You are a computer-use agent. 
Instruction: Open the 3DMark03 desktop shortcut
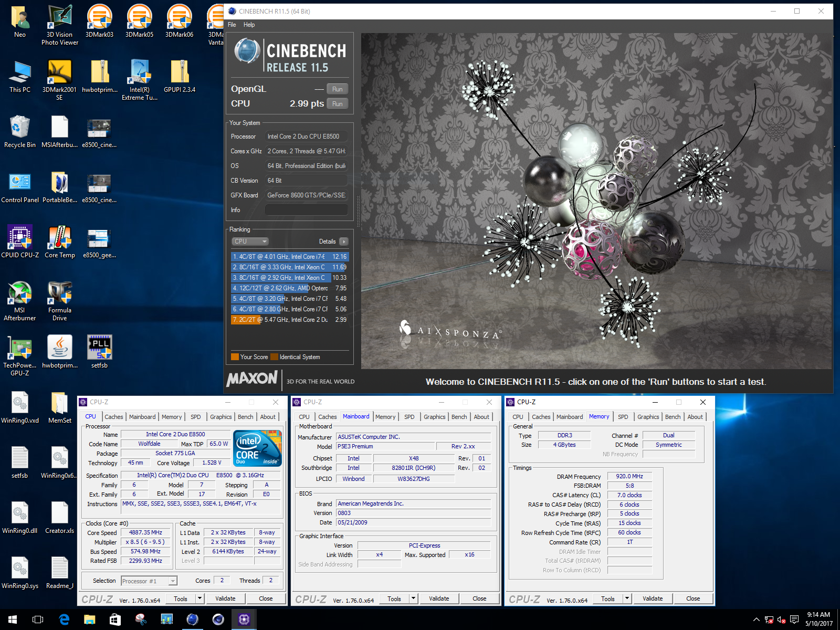pyautogui.click(x=99, y=21)
